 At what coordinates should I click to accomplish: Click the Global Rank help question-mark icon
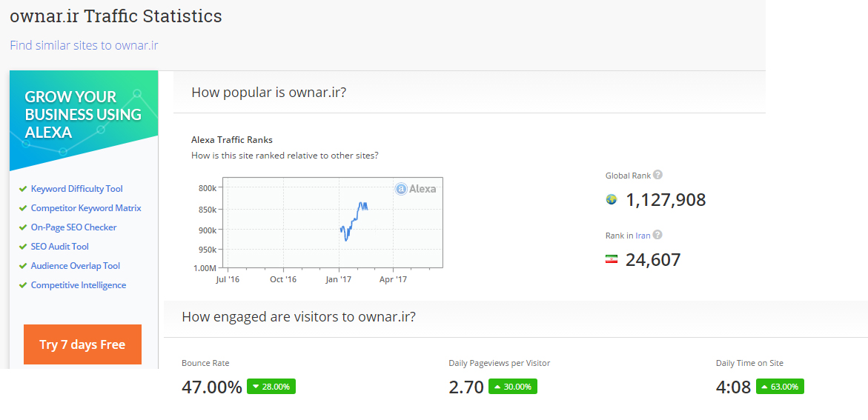click(x=657, y=175)
